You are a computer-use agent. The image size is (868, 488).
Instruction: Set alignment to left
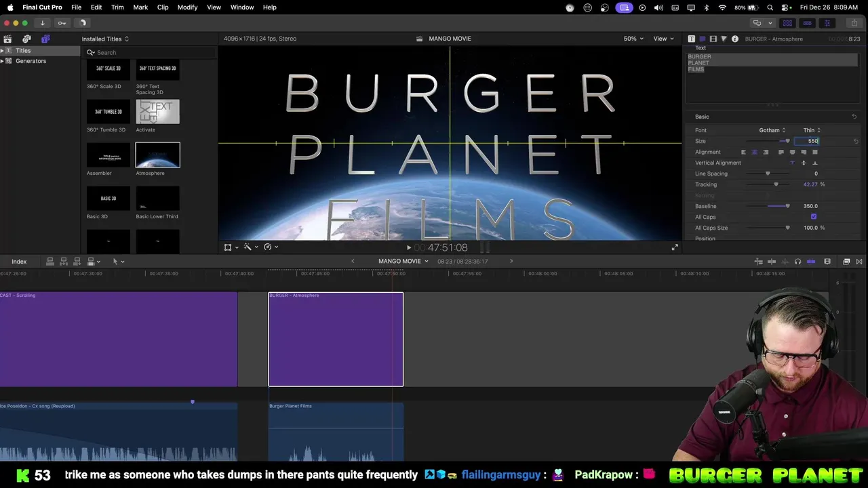pyautogui.click(x=743, y=152)
